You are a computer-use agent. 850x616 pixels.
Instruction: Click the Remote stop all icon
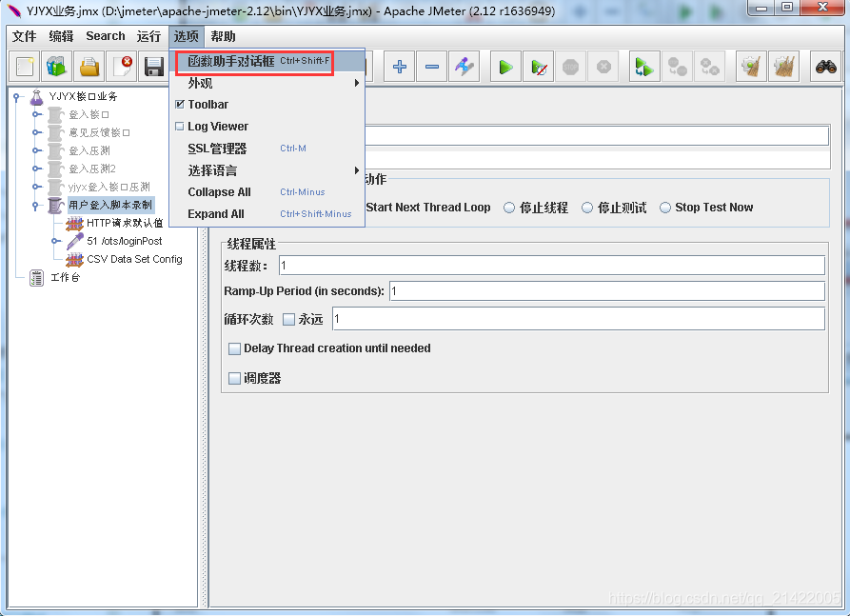click(x=677, y=67)
